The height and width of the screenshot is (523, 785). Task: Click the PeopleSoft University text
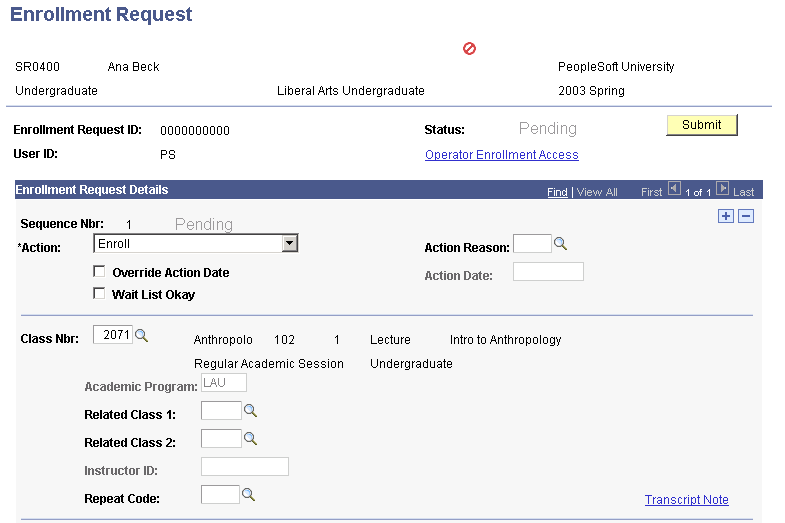(x=616, y=67)
